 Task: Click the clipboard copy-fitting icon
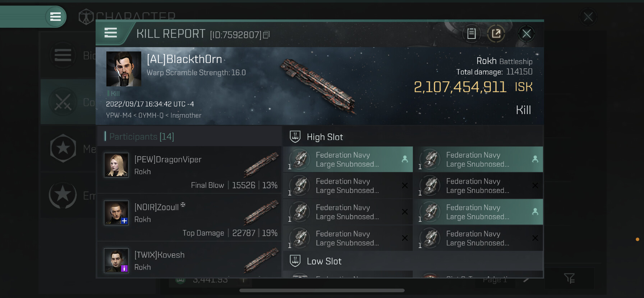click(x=471, y=34)
